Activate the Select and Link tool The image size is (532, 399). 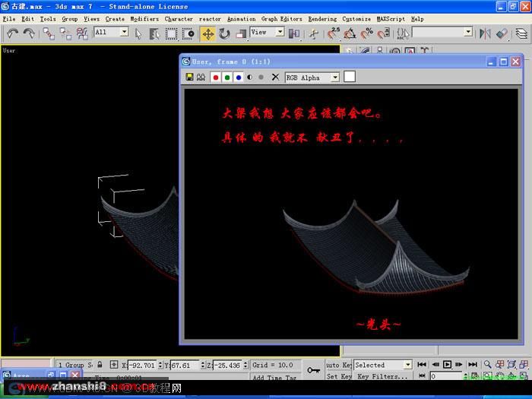tap(49, 33)
